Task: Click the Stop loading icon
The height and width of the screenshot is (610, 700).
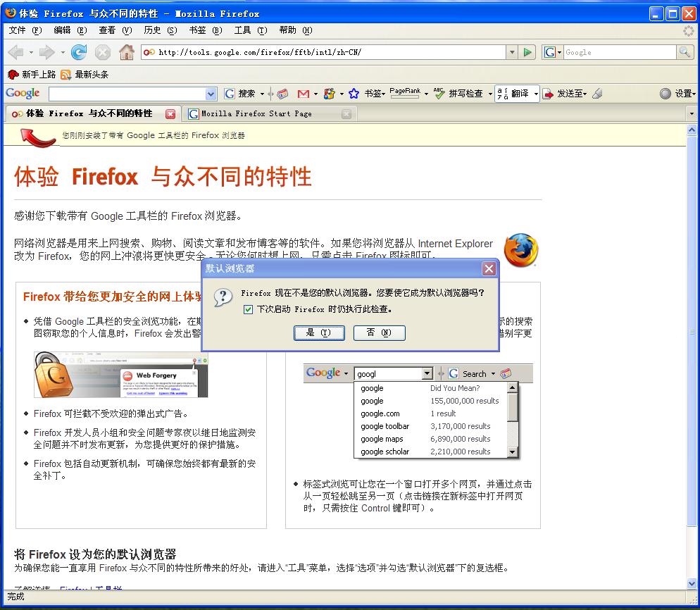Action: (103, 52)
